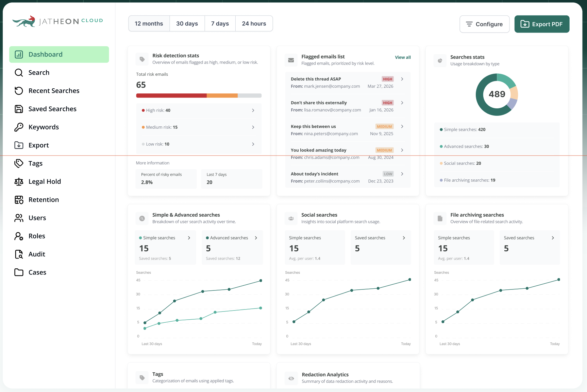Open the Dashboard sidebar item
The image size is (587, 392).
point(45,54)
